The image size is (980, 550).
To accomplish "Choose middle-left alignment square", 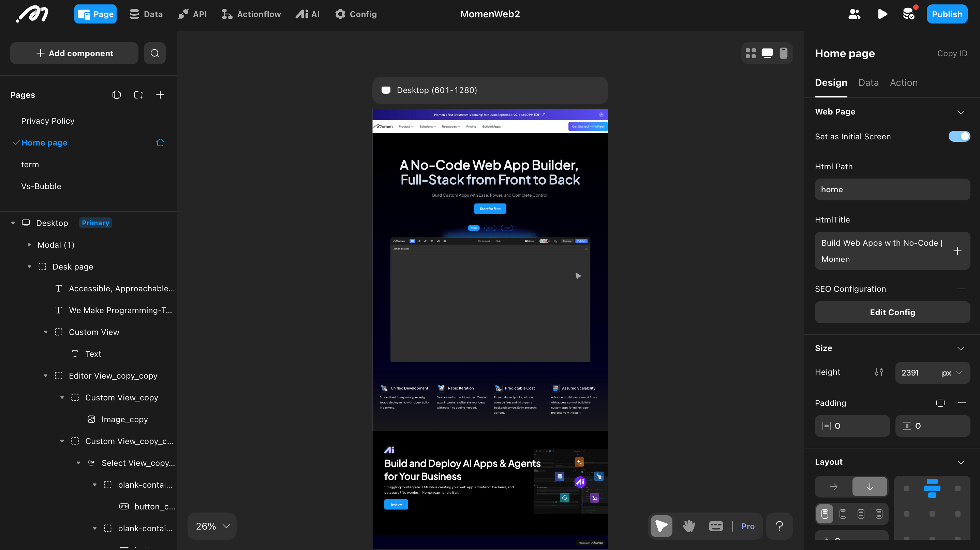I will (x=907, y=514).
